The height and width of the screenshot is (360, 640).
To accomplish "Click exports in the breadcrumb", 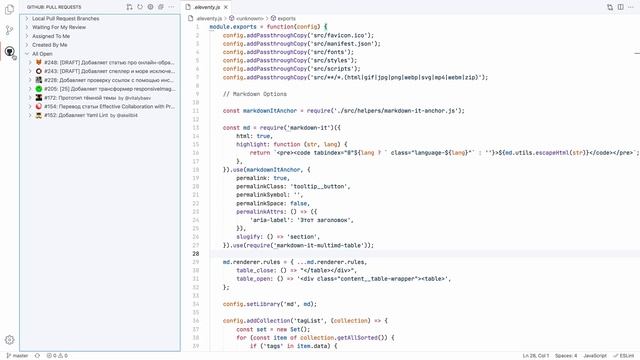I will [287, 18].
